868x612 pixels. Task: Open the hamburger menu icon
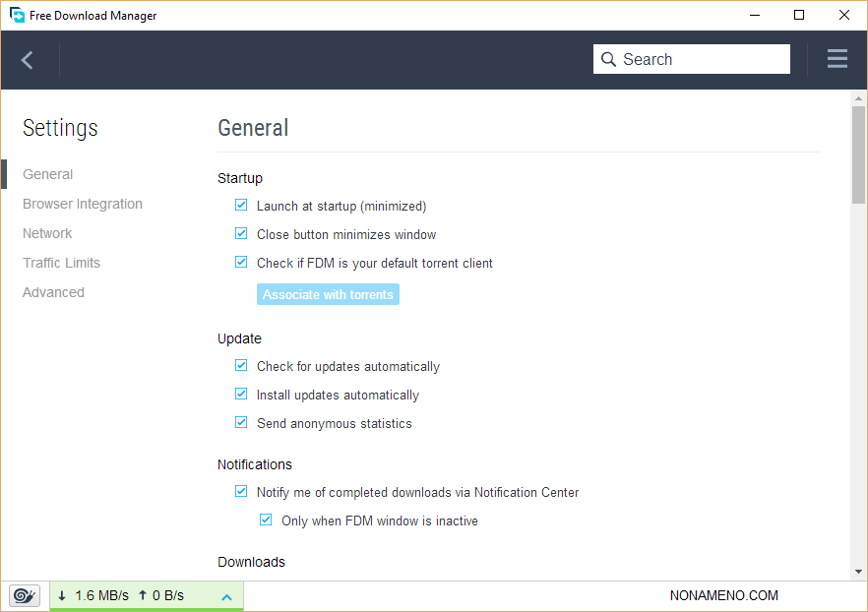(x=837, y=59)
